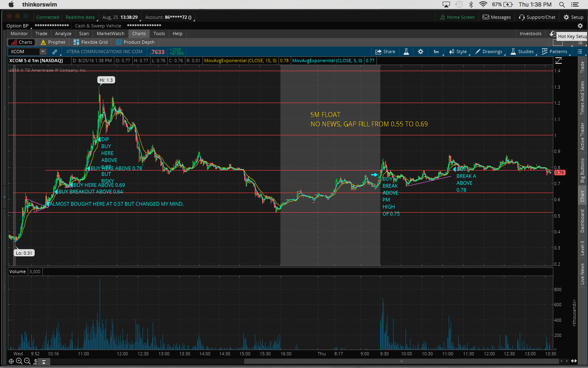Click the Volume study label
Image resolution: width=588 pixels, height=368 pixels.
tap(18, 272)
